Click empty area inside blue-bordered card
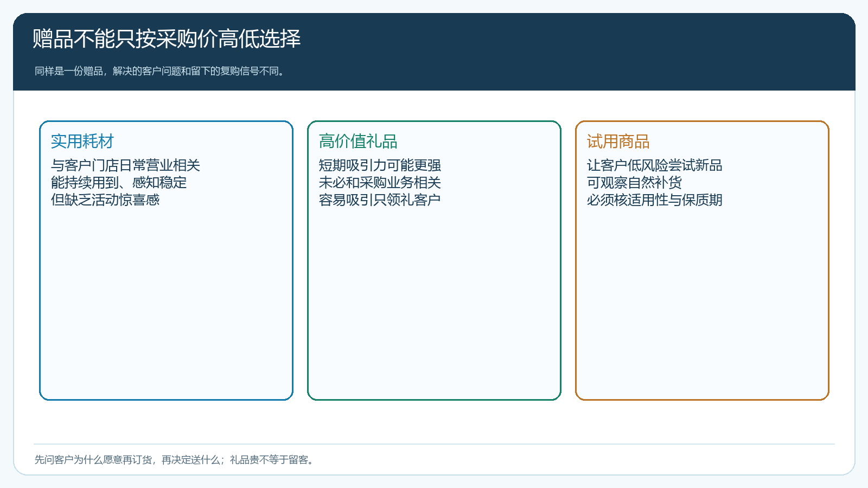This screenshot has height=488, width=868. tap(166, 304)
